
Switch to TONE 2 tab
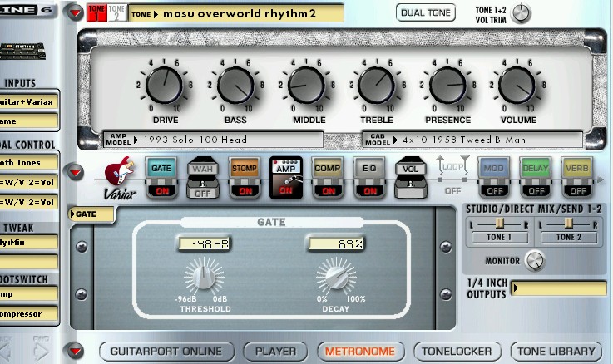[x=116, y=13]
